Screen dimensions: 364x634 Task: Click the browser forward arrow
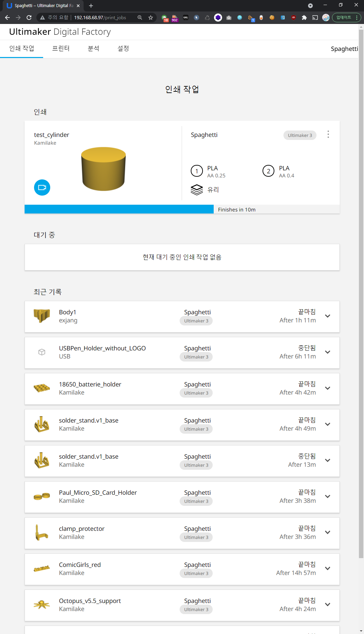[18, 18]
